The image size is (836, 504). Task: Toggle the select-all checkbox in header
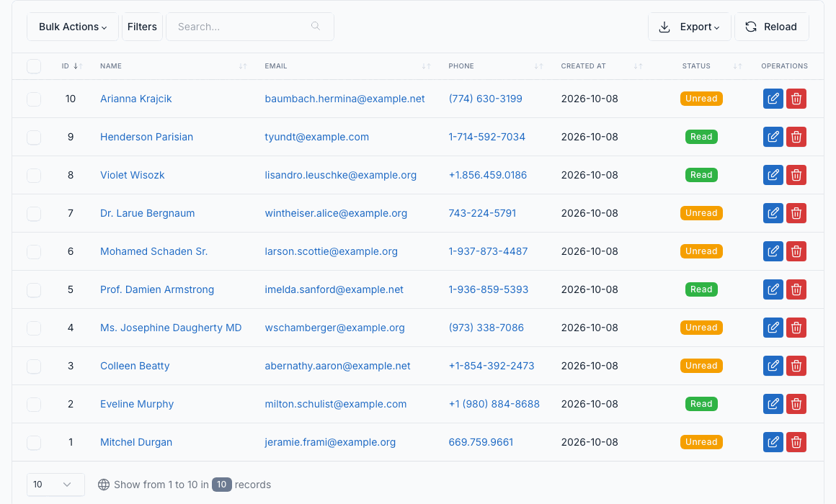pyautogui.click(x=34, y=66)
